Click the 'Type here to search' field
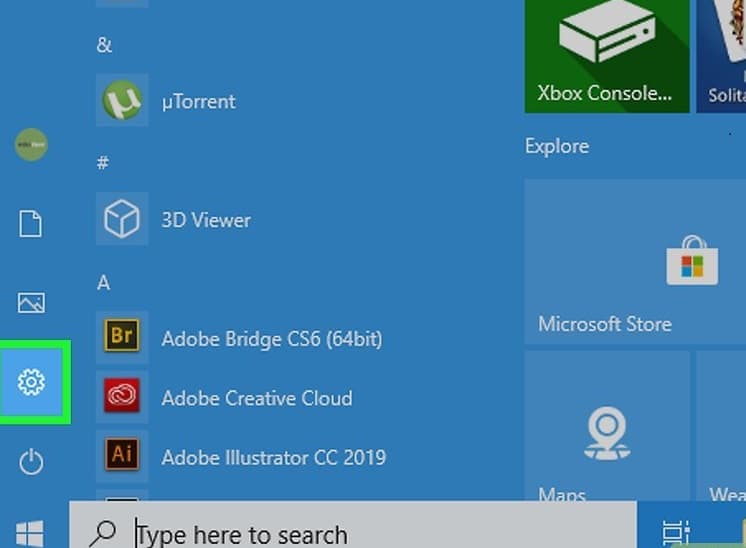746x548 pixels. [x=353, y=524]
